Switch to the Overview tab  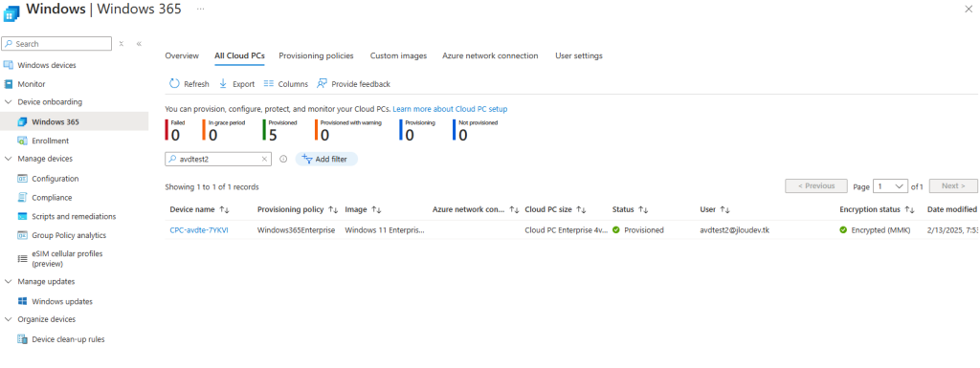coord(182,55)
